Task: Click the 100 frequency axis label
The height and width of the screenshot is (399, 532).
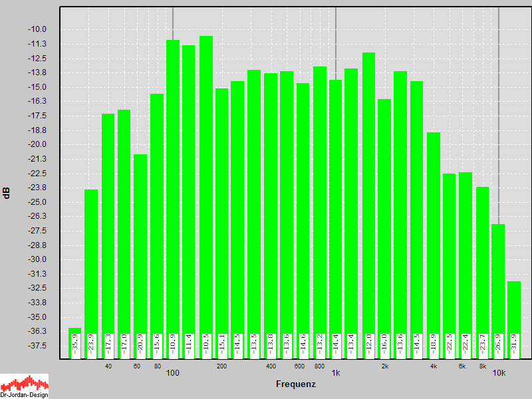Action: [x=173, y=374]
